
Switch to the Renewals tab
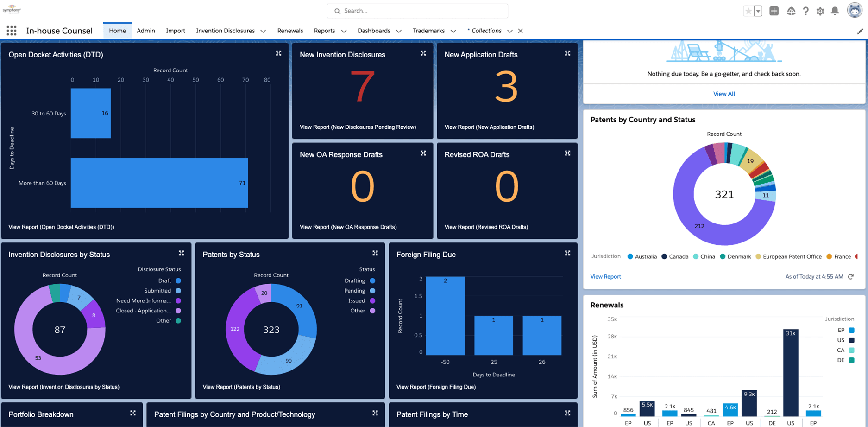pyautogui.click(x=290, y=31)
